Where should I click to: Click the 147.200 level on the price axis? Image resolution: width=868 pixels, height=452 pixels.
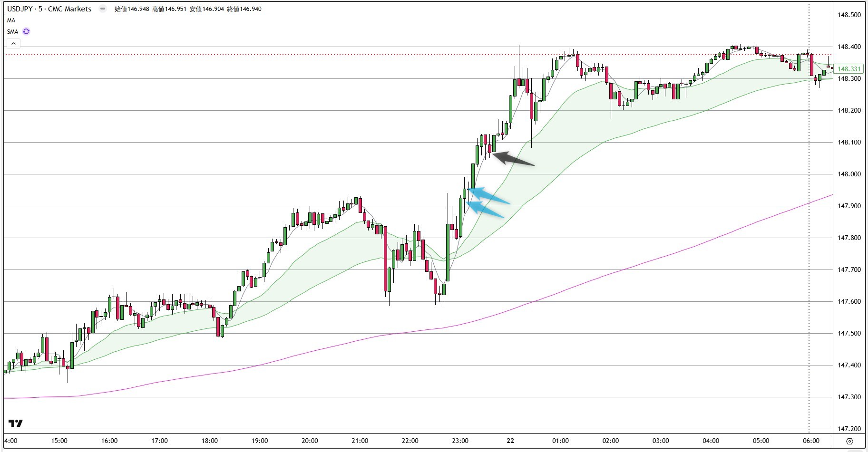[x=849, y=429]
